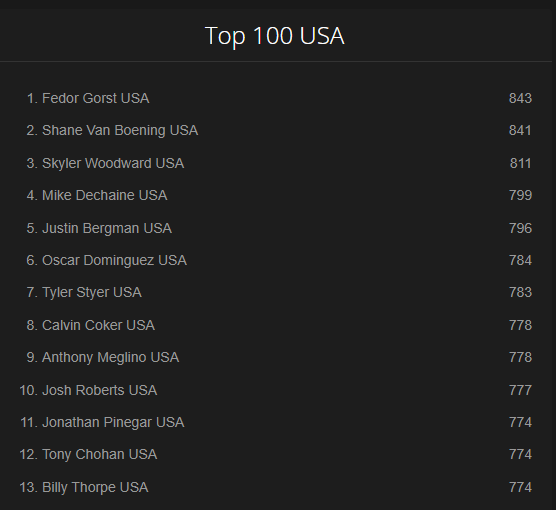
Task: Click Shane Van Boening's 841 rating
Action: coord(520,130)
